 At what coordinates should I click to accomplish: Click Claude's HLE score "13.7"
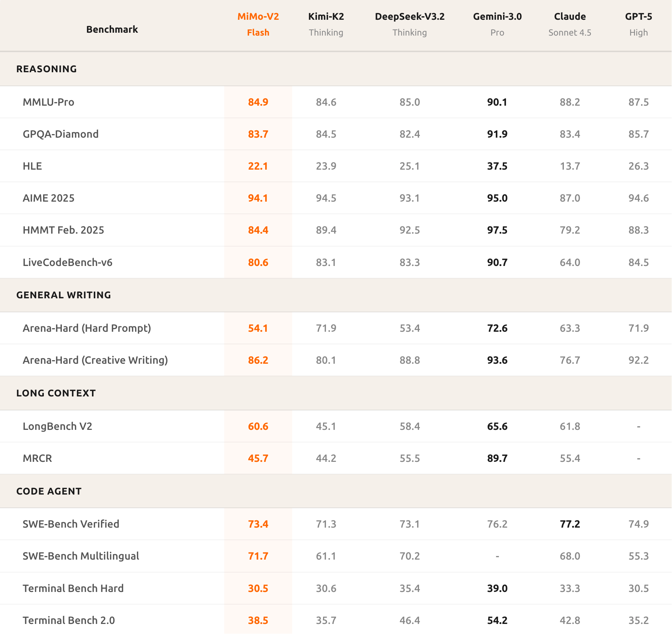[570, 166]
